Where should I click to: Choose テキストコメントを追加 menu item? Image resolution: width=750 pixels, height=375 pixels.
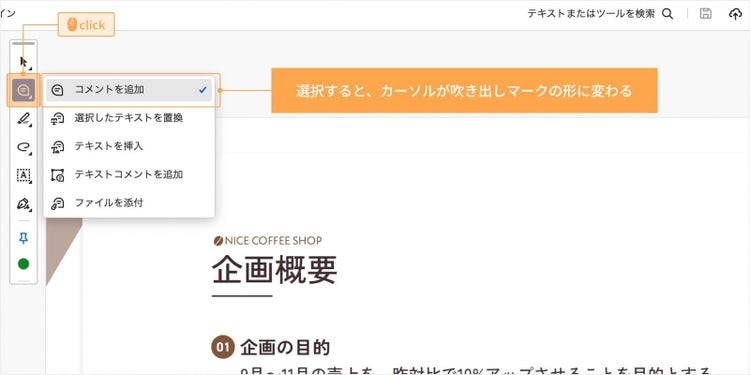coord(129,175)
